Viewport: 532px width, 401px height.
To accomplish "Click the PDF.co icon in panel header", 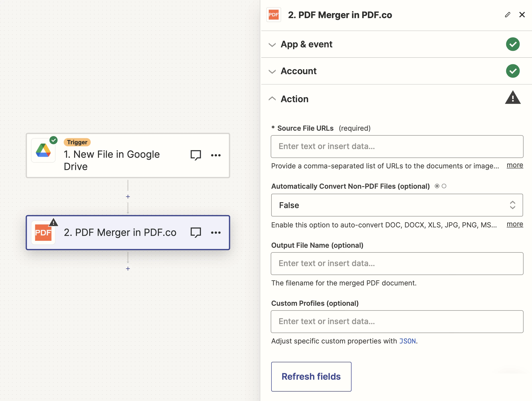I will (273, 15).
